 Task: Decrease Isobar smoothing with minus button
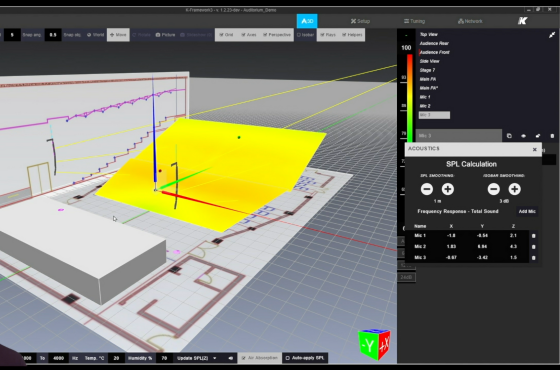coord(494,189)
